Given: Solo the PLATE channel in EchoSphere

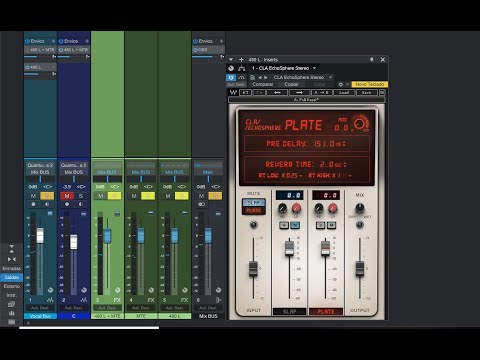Looking at the screenshot, I should click(320, 225).
